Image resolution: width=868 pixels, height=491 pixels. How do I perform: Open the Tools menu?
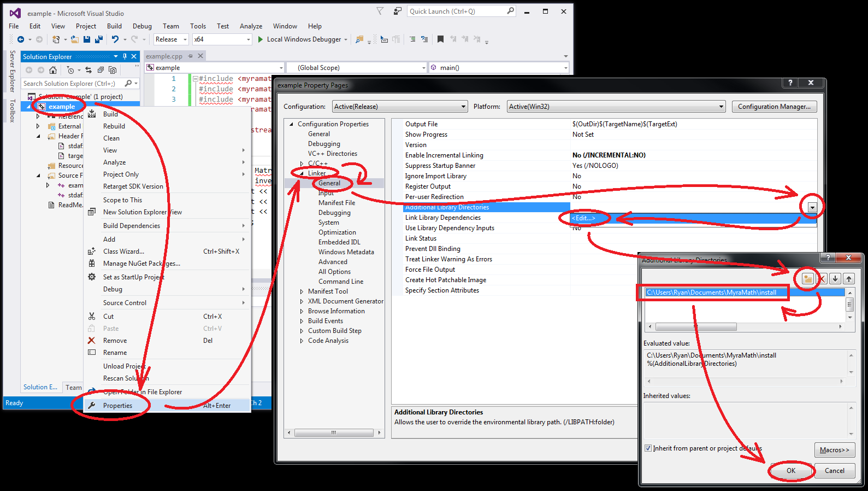coord(198,26)
